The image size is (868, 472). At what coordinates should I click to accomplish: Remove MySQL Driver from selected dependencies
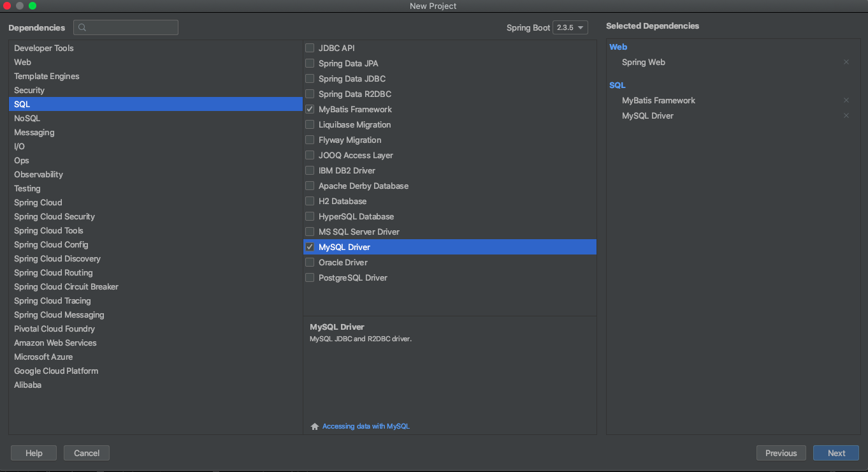click(846, 116)
